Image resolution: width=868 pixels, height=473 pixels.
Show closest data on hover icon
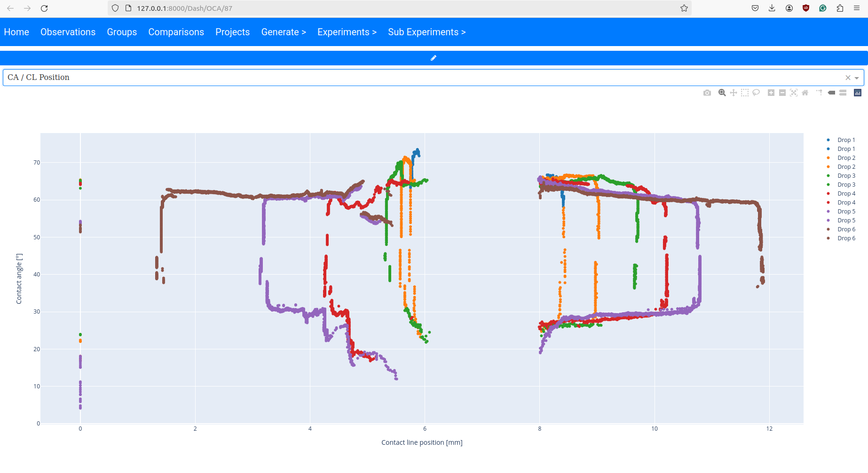click(831, 93)
